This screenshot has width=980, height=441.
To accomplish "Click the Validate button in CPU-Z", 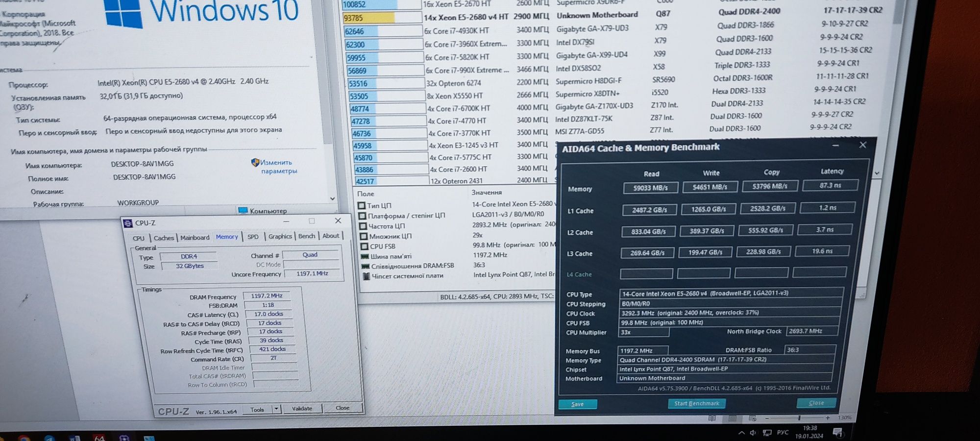I will click(302, 408).
